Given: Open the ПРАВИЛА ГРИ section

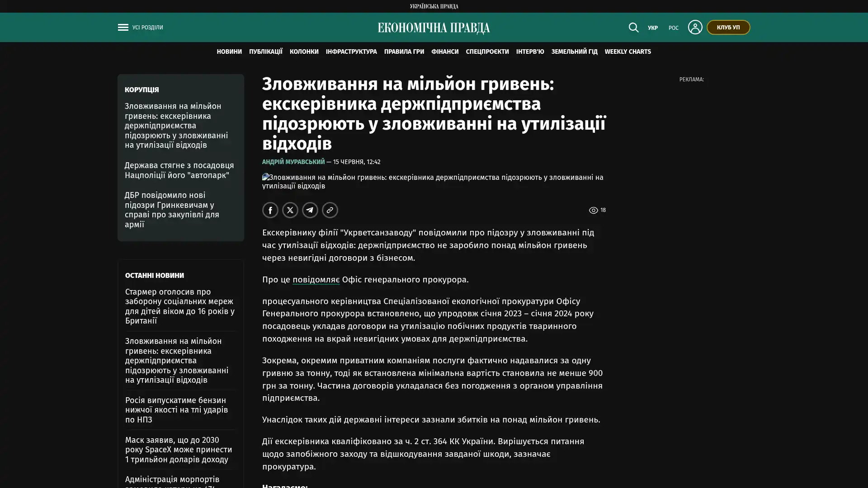Looking at the screenshot, I should pos(404,52).
